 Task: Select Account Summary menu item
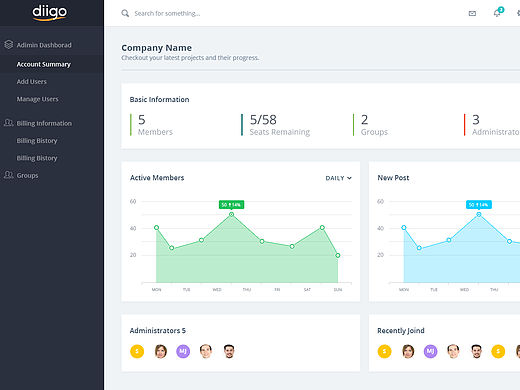(x=44, y=64)
